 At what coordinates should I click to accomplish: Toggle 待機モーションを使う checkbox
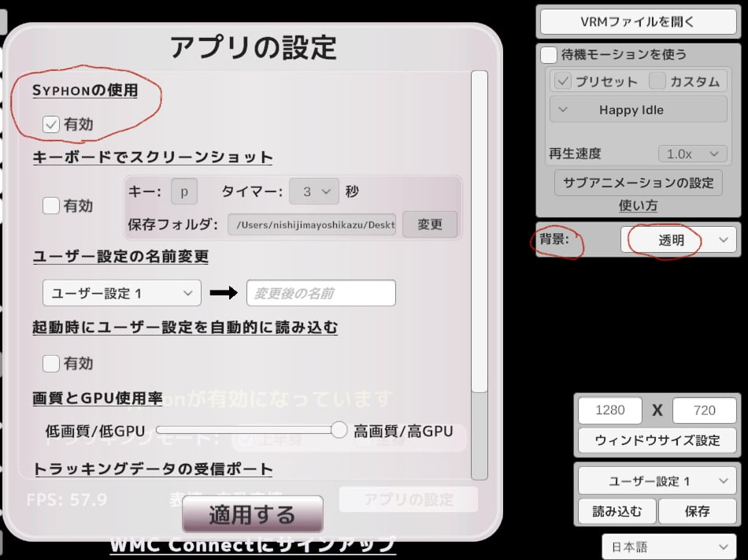tap(549, 55)
